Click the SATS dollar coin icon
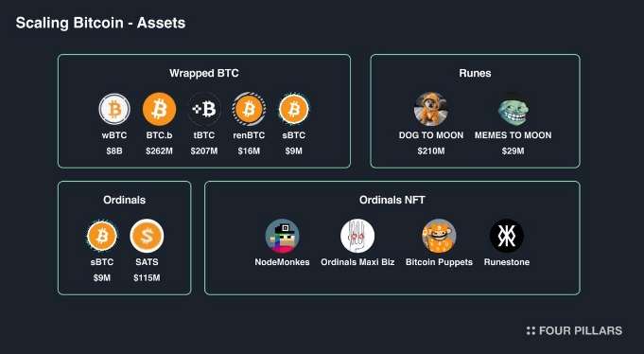Image resolution: width=644 pixels, height=354 pixels. (x=147, y=236)
